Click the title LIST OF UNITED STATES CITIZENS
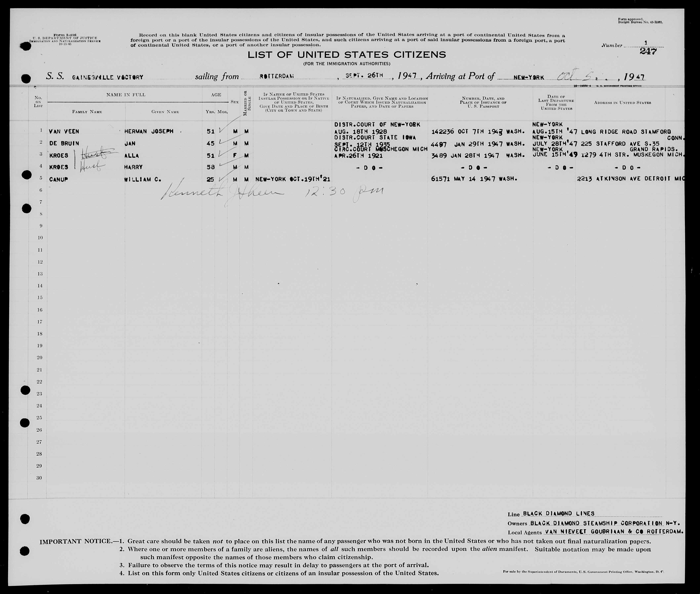700x594 pixels. 346,55
